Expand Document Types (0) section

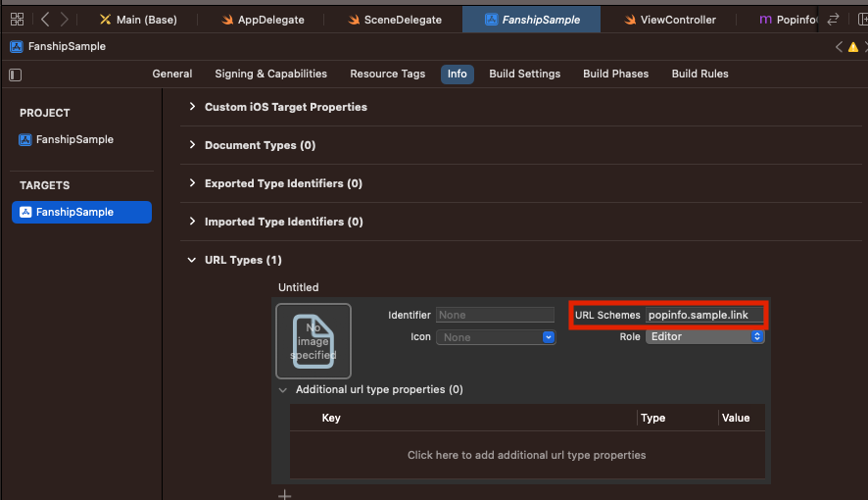pos(192,144)
